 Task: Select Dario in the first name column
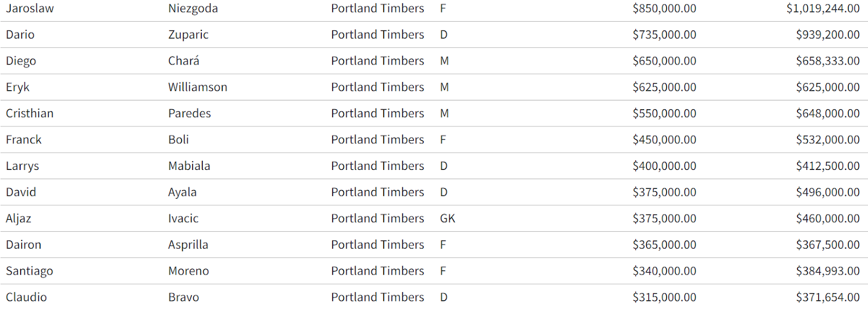pos(20,35)
